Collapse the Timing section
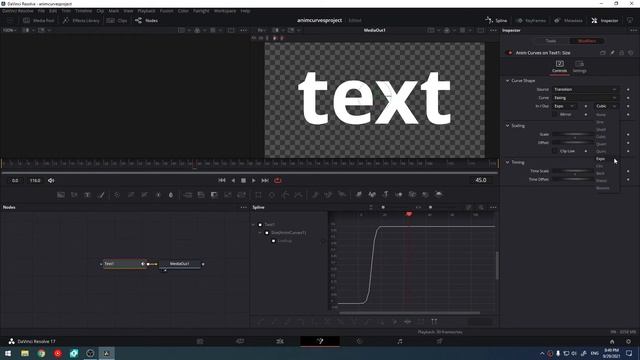This screenshot has width=640, height=360. click(x=507, y=162)
